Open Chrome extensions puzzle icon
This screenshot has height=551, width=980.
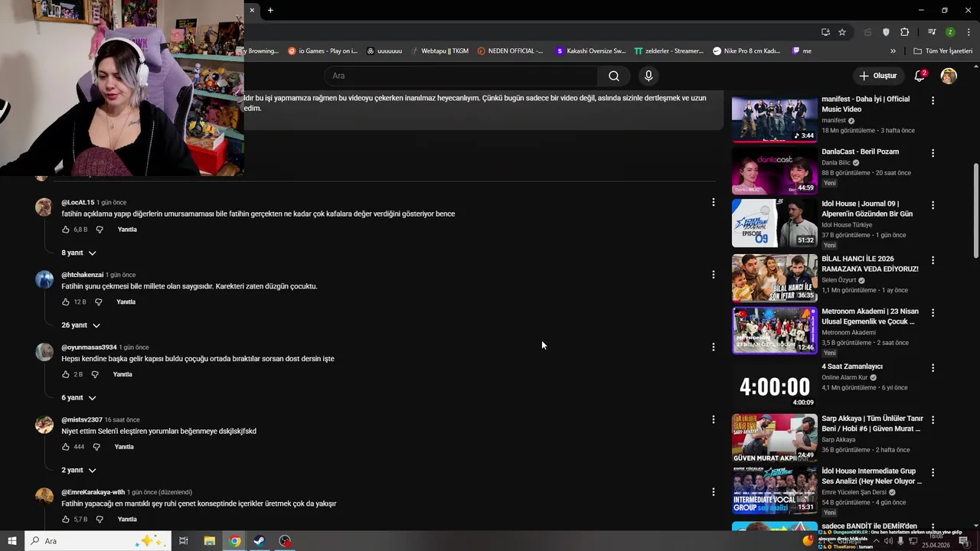point(905,32)
